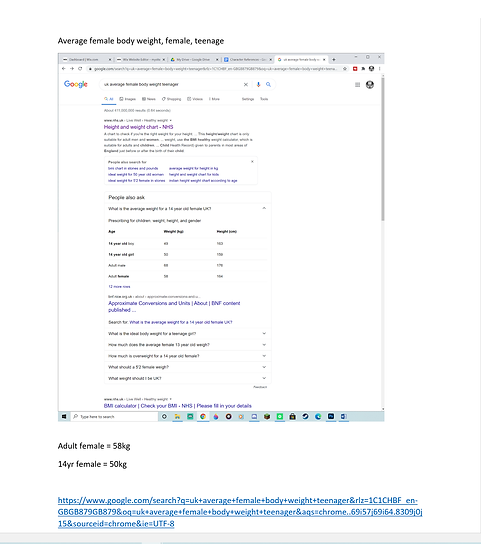
Task: Click the '14yr female = 50kg' text line
Action: point(92,464)
